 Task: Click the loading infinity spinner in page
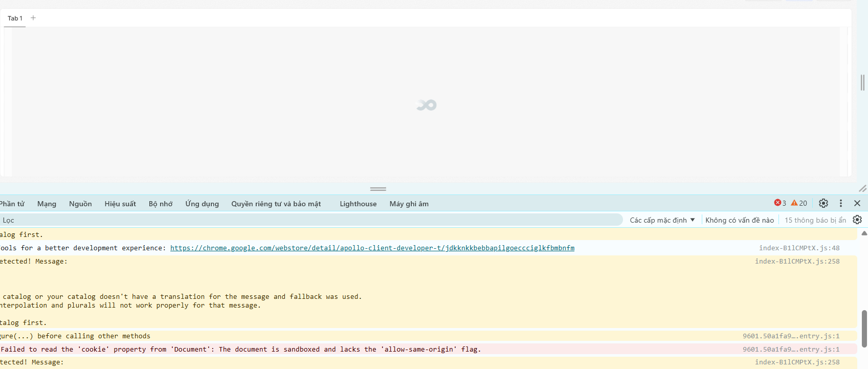tap(427, 105)
